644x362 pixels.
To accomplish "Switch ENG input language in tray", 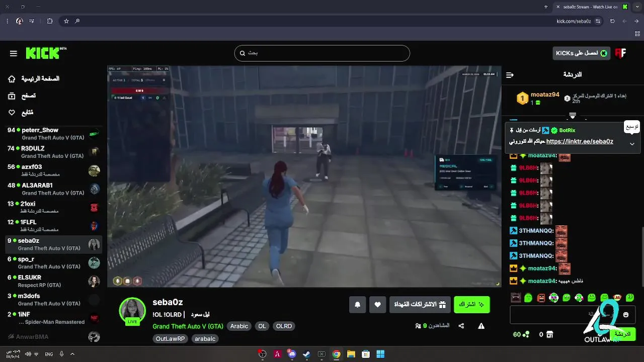I will click(x=49, y=354).
